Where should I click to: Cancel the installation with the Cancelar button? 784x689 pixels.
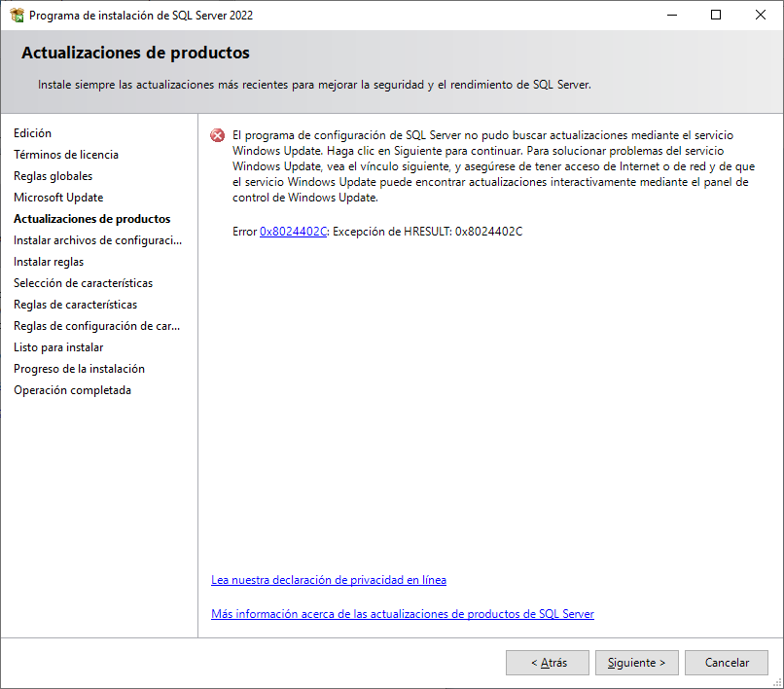coord(727,662)
